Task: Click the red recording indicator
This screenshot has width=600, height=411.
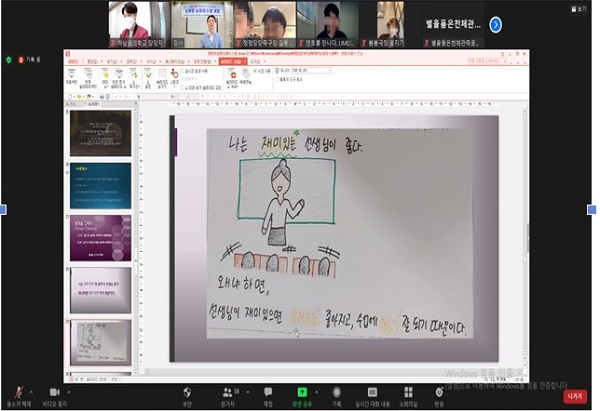Action: tap(21, 60)
